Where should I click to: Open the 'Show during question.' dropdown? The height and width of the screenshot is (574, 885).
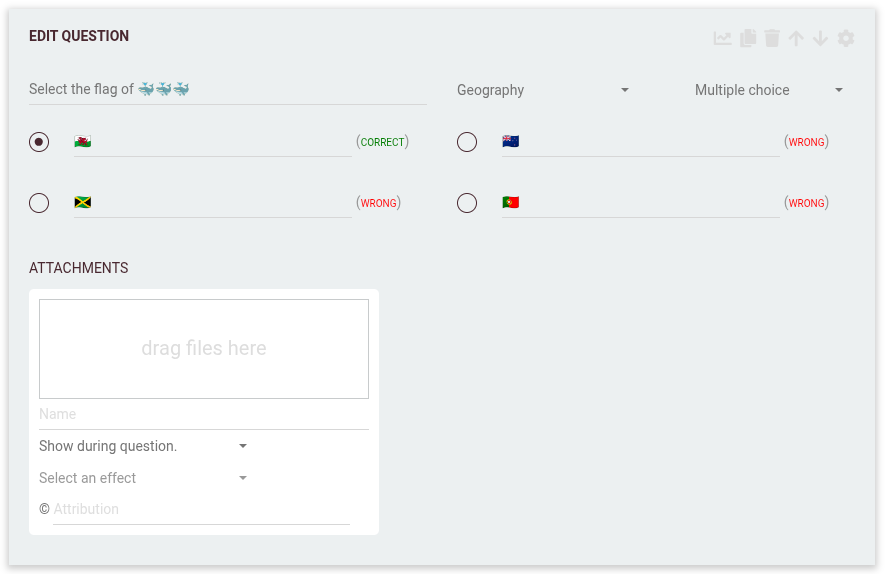tap(143, 446)
